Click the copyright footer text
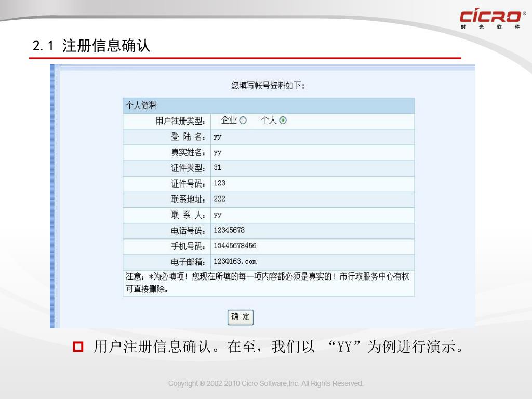The height and width of the screenshot is (399, 532). 265,384
